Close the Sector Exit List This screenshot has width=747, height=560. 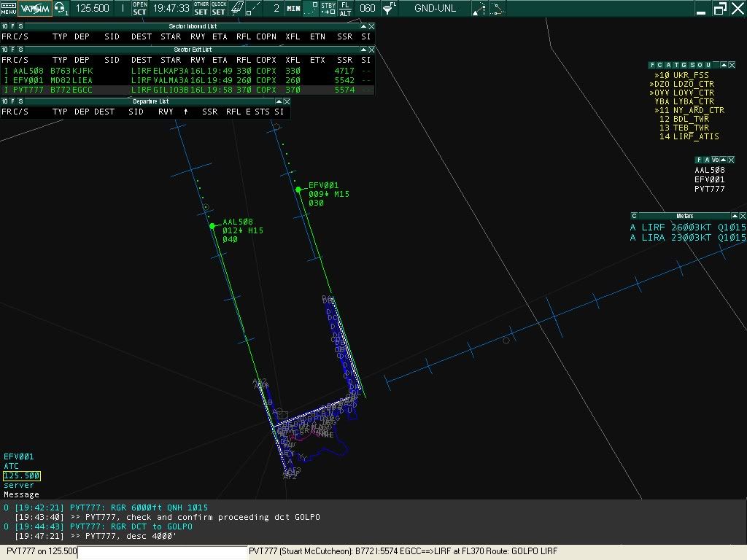tap(371, 50)
